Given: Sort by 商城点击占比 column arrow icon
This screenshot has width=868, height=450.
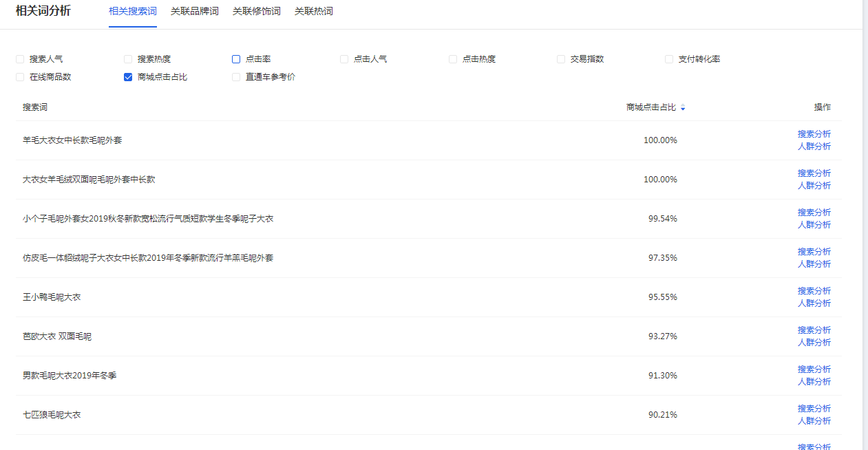Looking at the screenshot, I should (x=683, y=108).
